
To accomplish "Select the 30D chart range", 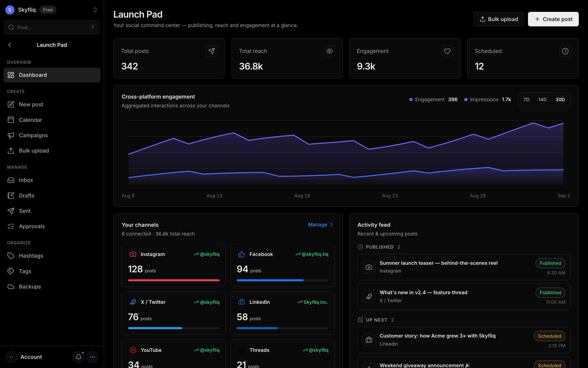I will tap(560, 100).
